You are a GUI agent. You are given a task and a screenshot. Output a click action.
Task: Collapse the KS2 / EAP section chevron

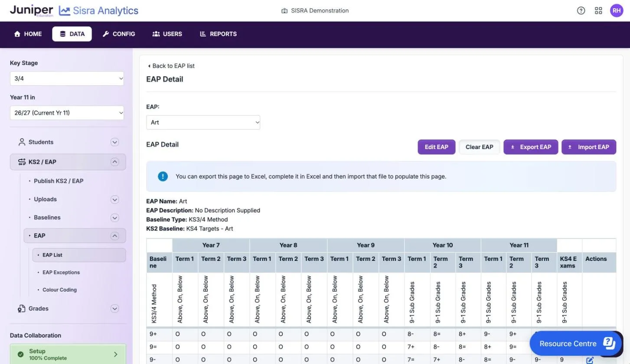click(114, 162)
